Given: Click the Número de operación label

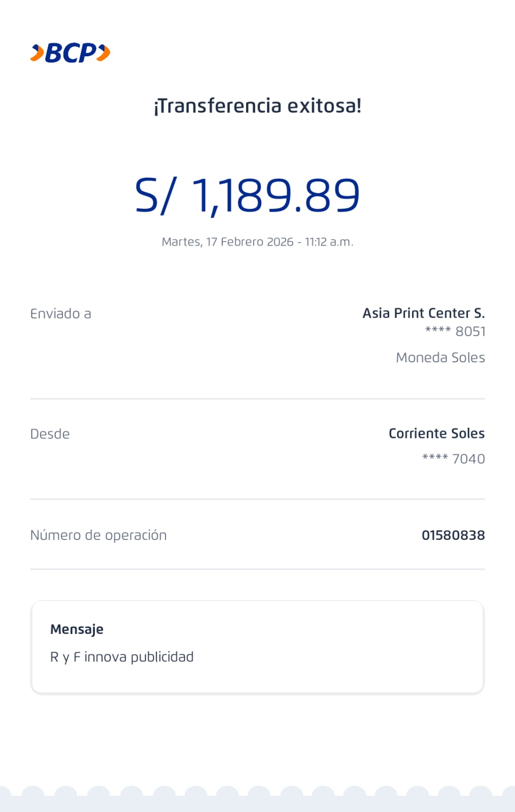Looking at the screenshot, I should pos(98,535).
